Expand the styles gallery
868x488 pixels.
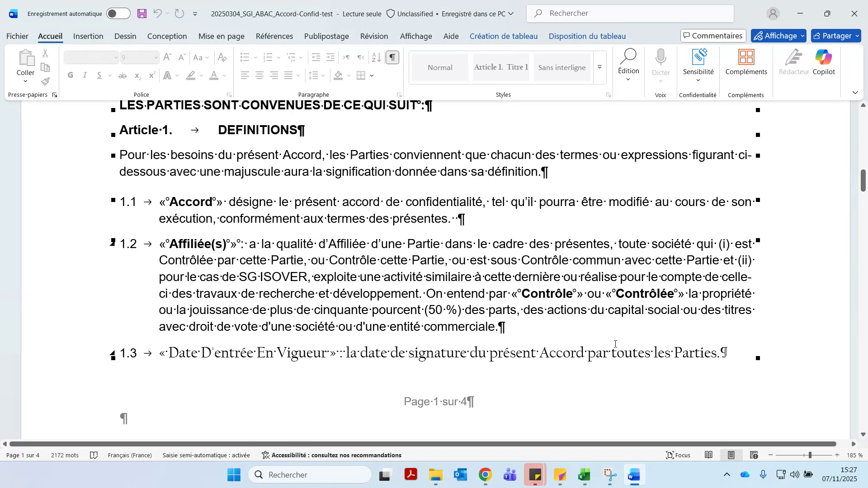[599, 67]
